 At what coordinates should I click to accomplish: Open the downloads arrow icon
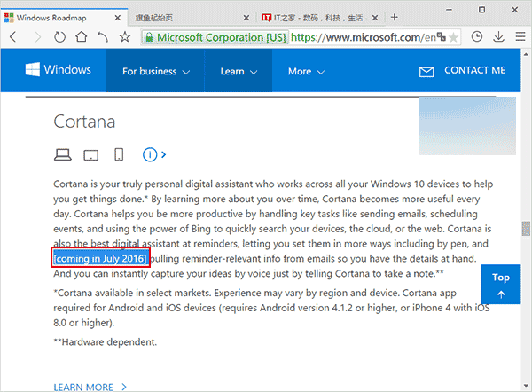point(498,36)
